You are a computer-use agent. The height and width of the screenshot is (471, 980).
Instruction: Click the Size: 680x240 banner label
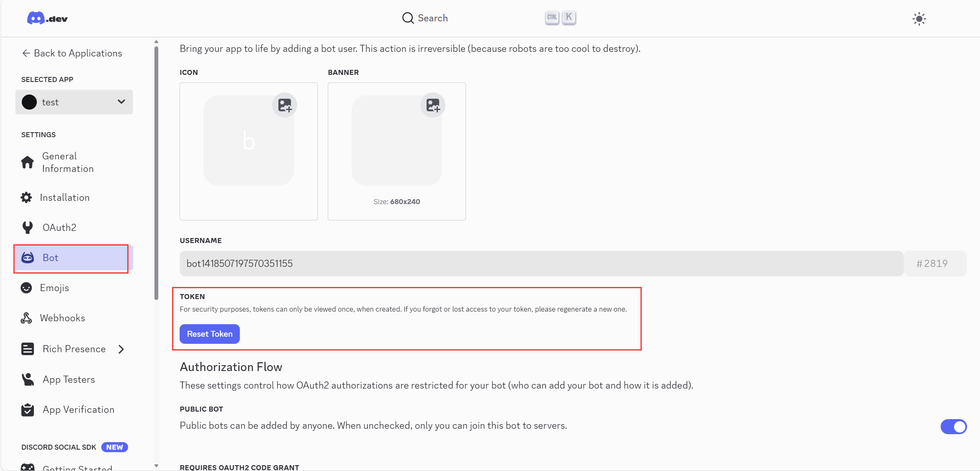coord(397,202)
